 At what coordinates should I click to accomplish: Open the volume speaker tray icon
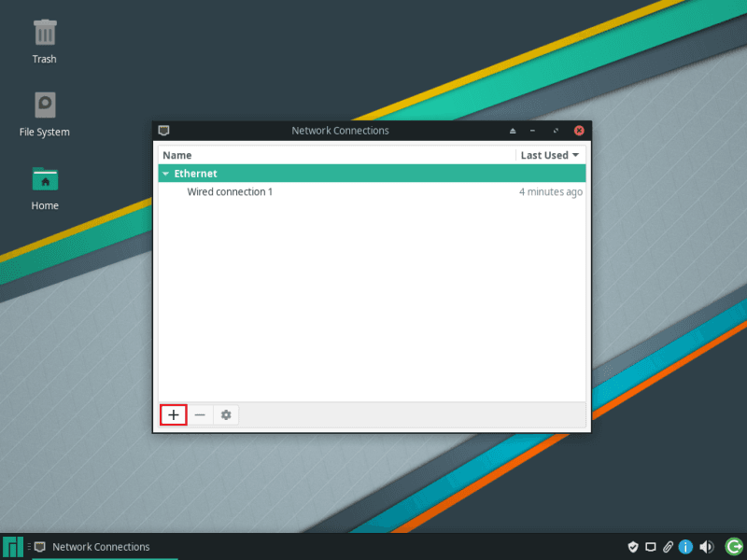[707, 547]
